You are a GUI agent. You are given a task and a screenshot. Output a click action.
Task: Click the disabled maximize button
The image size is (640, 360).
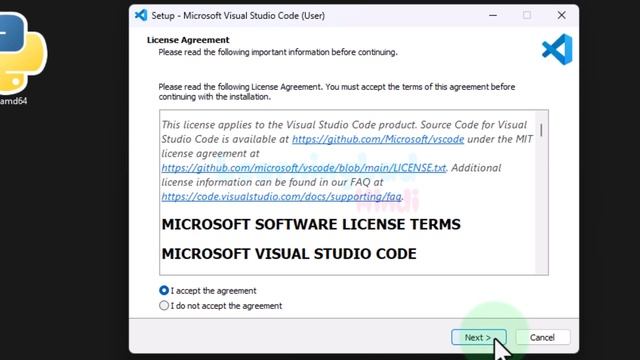coord(527,15)
